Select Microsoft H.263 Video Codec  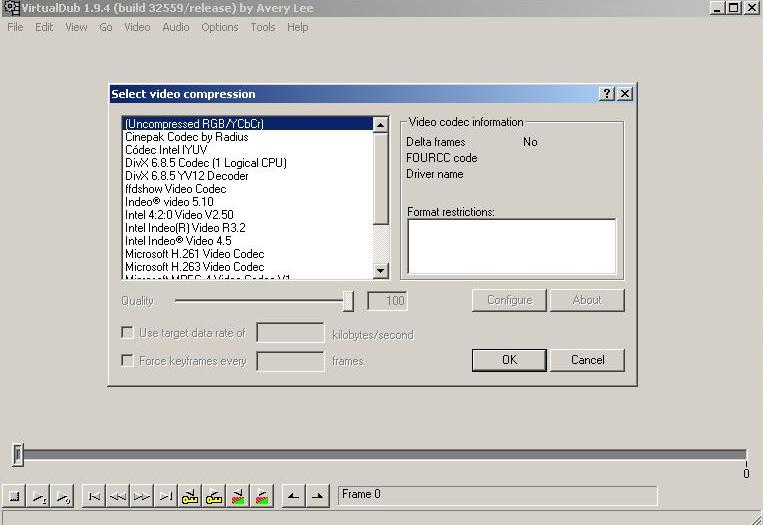tap(248, 267)
